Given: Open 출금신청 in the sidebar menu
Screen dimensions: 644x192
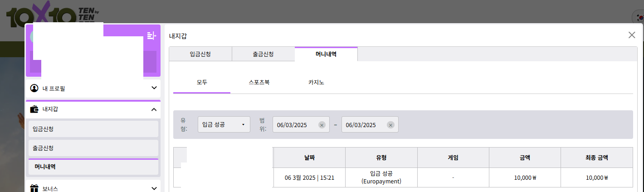Looking at the screenshot, I should click(93, 148).
